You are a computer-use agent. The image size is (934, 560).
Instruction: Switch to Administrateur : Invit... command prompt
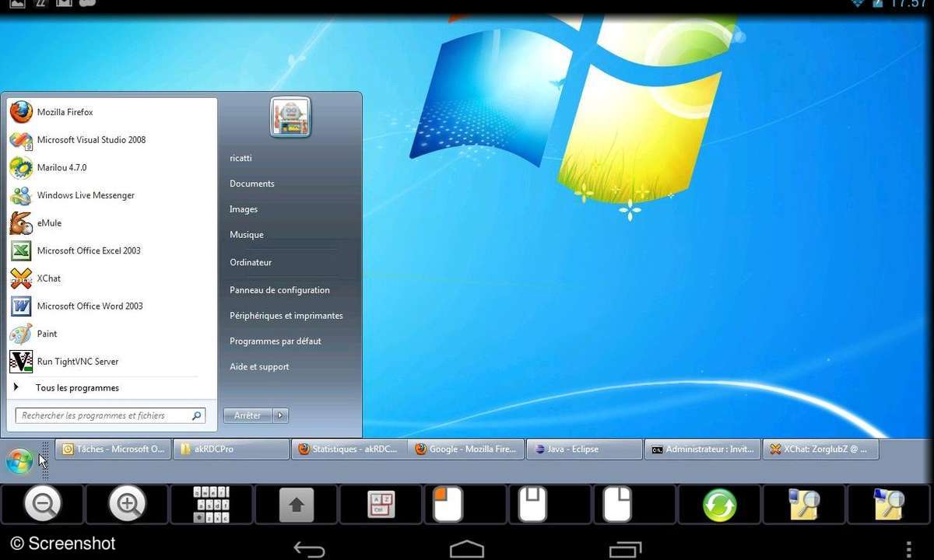(703, 450)
